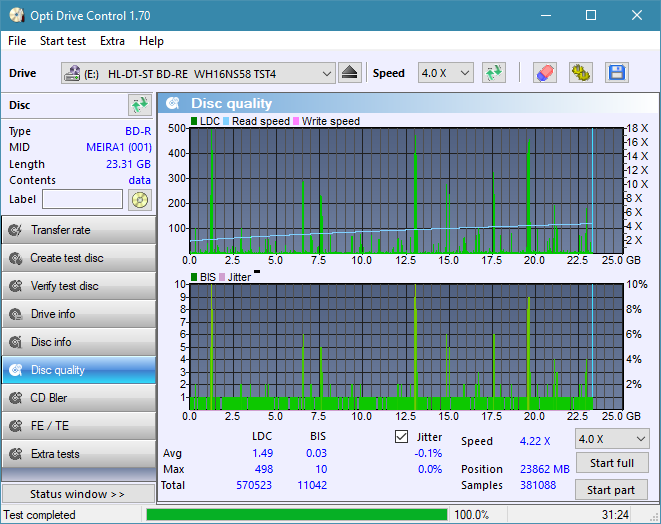
Task: Click the disc Label input field
Action: 82,200
